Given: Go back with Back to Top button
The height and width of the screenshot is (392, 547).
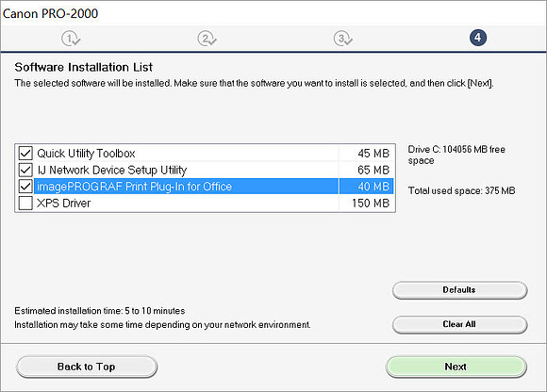Looking at the screenshot, I should [87, 367].
